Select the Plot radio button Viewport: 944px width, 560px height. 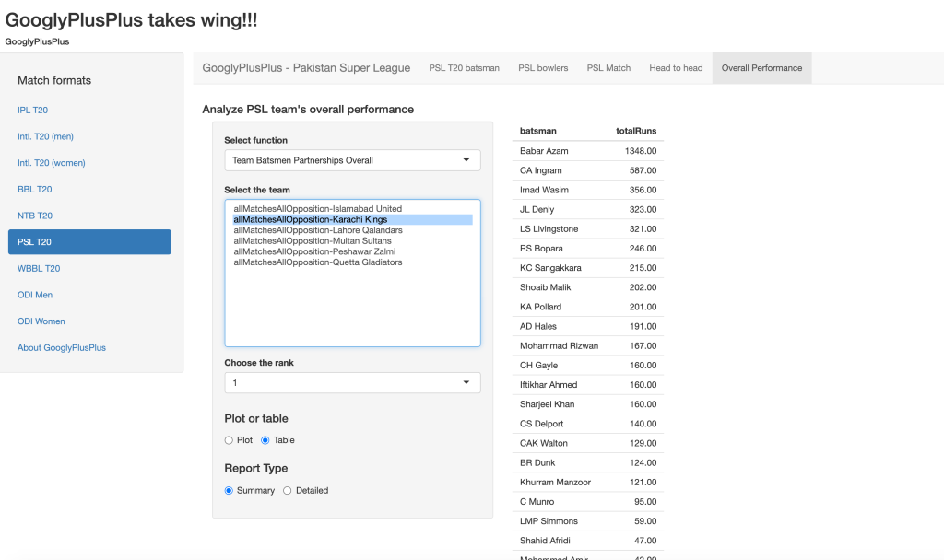[x=230, y=440]
